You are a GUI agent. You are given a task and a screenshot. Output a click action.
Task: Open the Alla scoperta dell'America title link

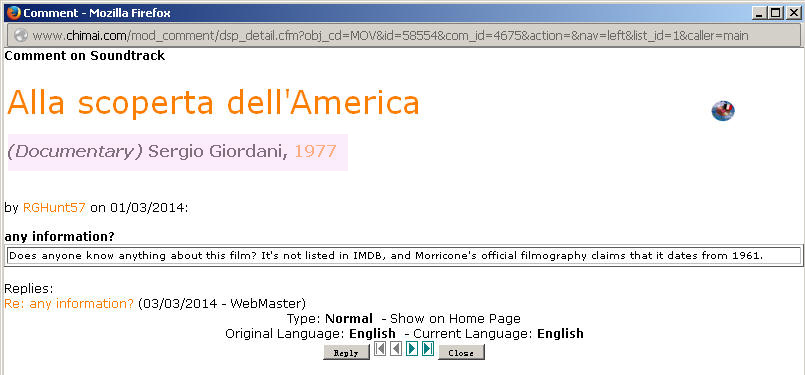pyautogui.click(x=213, y=102)
